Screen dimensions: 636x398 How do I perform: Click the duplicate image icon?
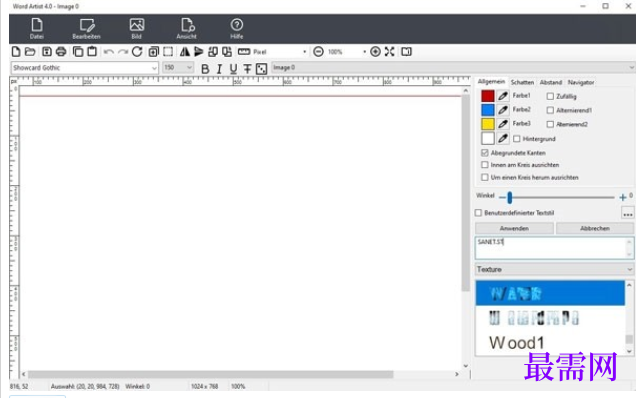(153, 52)
